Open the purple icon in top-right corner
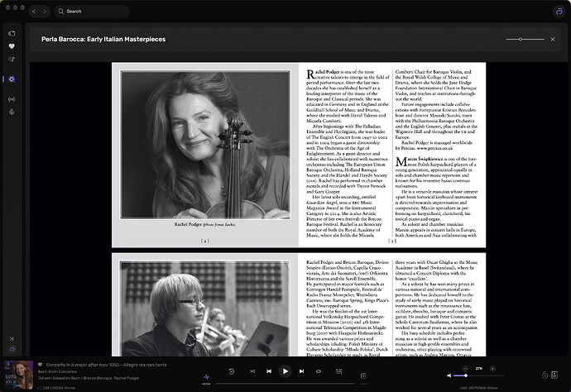 559,12
